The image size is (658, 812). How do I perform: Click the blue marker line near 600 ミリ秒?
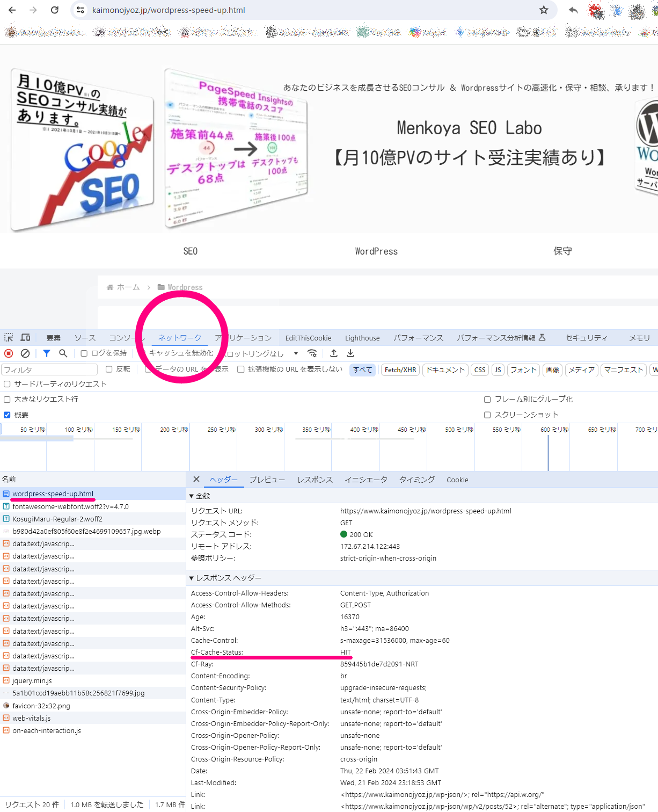pos(548,453)
